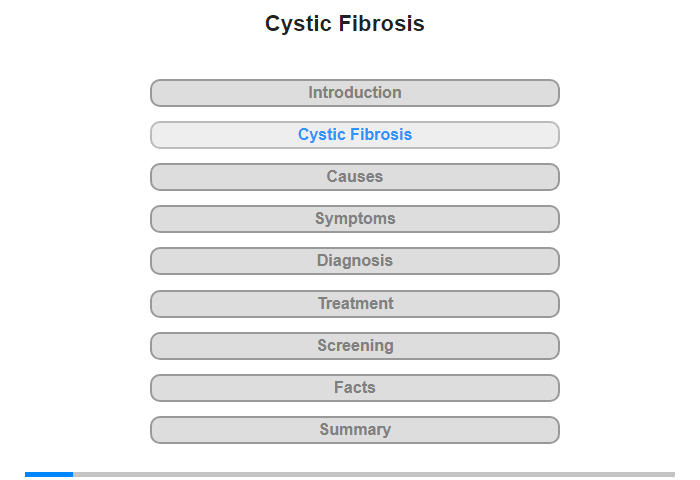Click the Symptoms label text
This screenshot has width=700, height=480.
point(355,219)
